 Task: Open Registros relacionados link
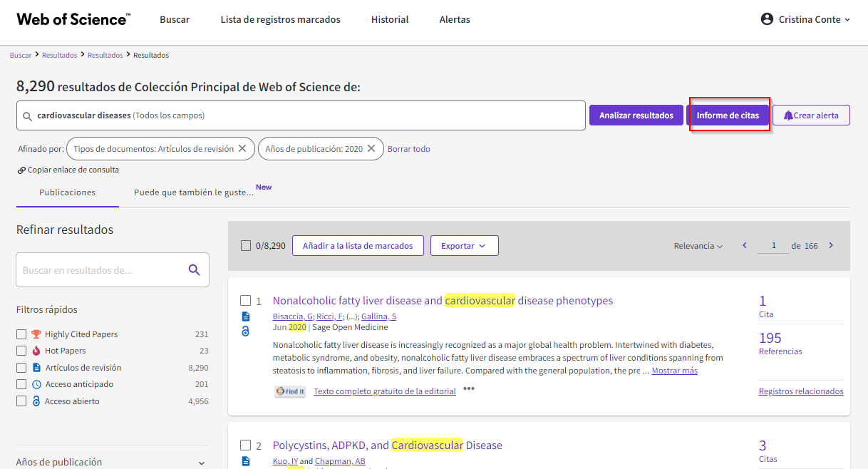click(801, 391)
